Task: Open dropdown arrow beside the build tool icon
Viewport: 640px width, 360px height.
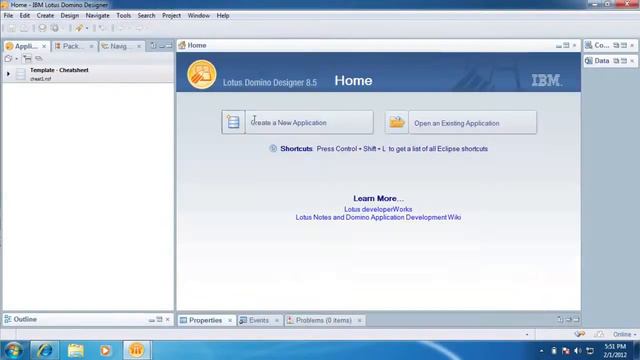Action: tap(87, 29)
